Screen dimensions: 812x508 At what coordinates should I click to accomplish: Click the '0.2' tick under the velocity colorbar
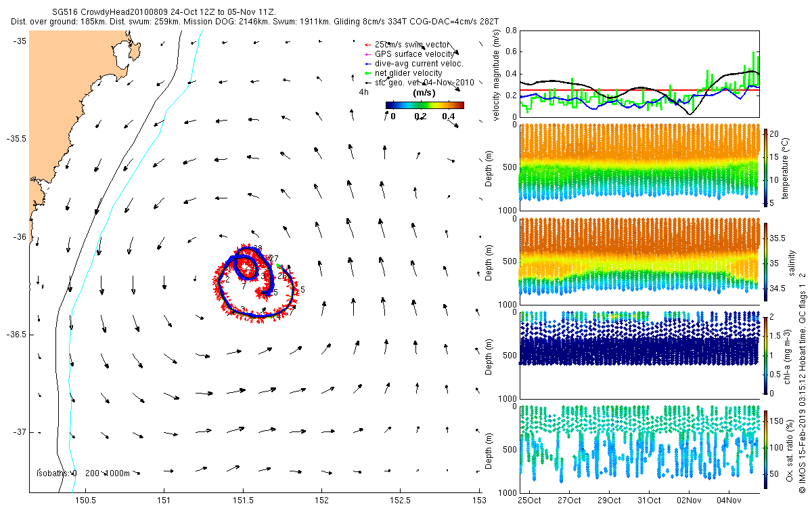pyautogui.click(x=420, y=117)
